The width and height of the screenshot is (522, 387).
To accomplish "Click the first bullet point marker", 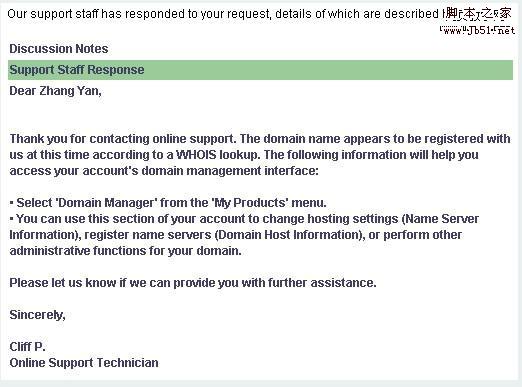I will pos(12,203).
